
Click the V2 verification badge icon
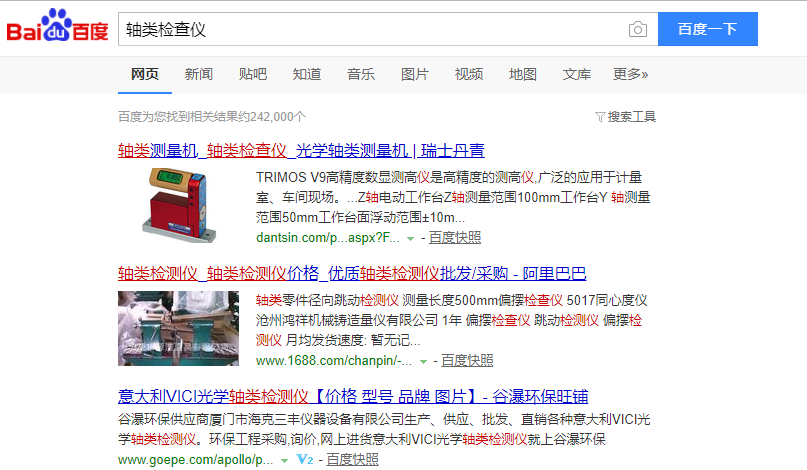click(305, 459)
